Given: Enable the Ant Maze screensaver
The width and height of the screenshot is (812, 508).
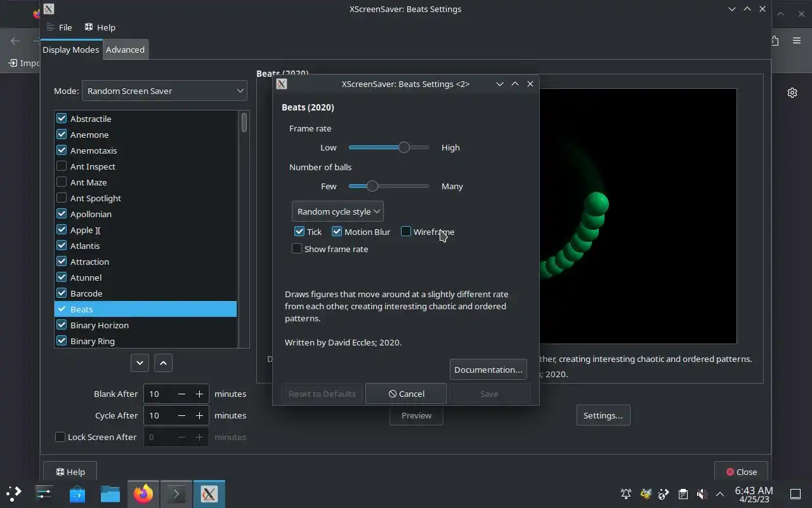Looking at the screenshot, I should tap(62, 182).
